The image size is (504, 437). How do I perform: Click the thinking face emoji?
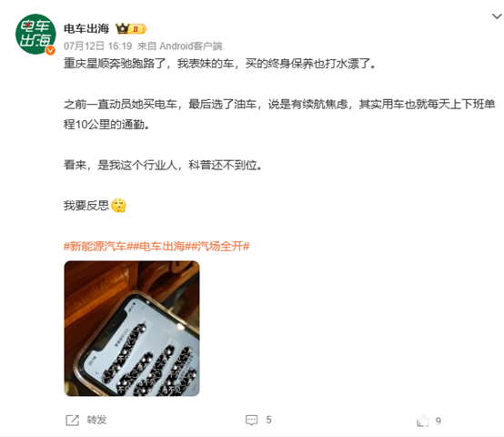point(118,205)
